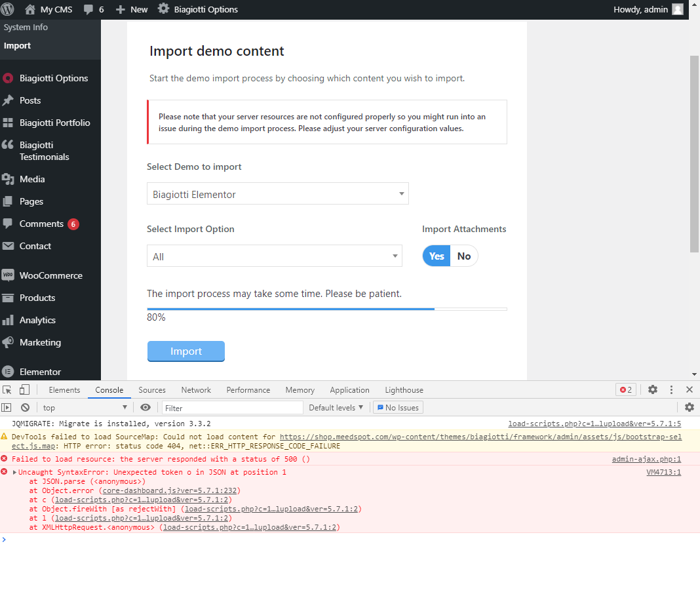Click the Pages icon in sidebar
This screenshot has width=700, height=596.
click(x=8, y=201)
